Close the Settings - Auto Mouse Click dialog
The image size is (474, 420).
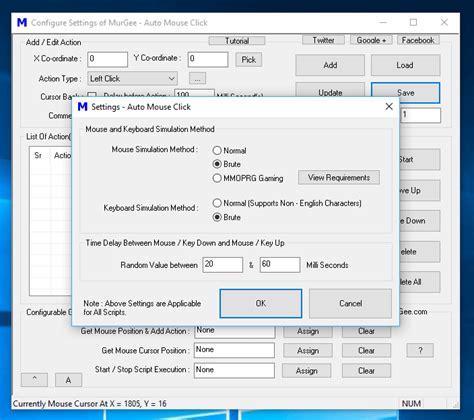[389, 107]
